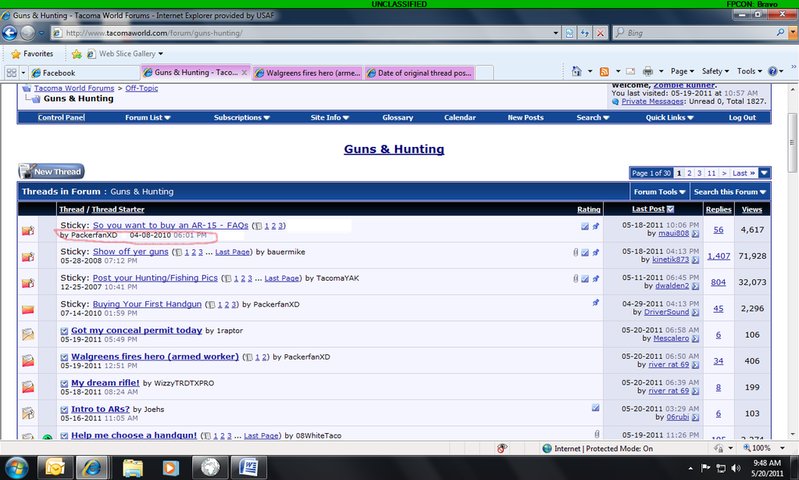
Task: Switch to Date of original thread tab
Action: (419, 73)
